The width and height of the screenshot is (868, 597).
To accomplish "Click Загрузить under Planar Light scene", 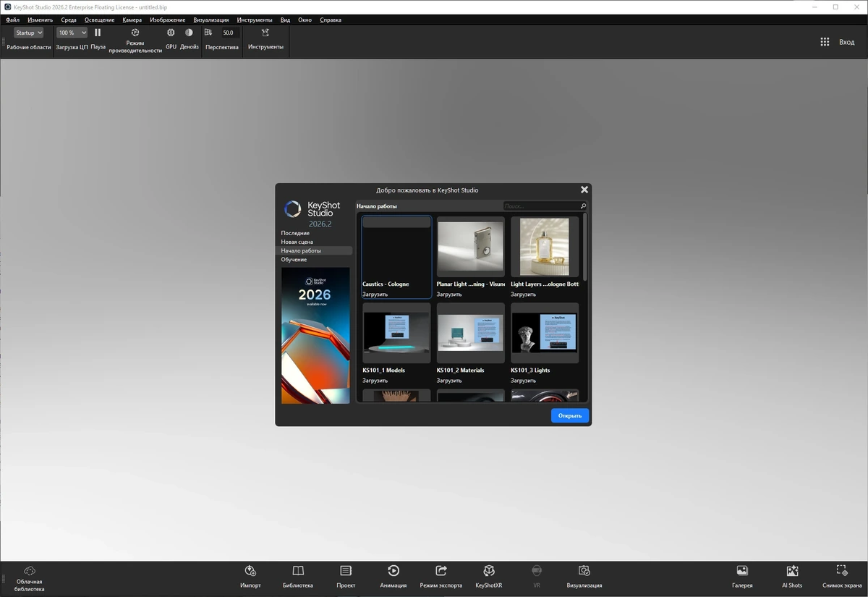I will (x=449, y=295).
